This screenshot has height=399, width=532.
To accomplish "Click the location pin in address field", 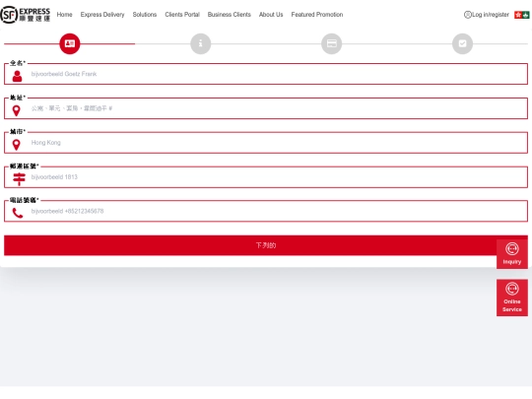I will pyautogui.click(x=17, y=110).
